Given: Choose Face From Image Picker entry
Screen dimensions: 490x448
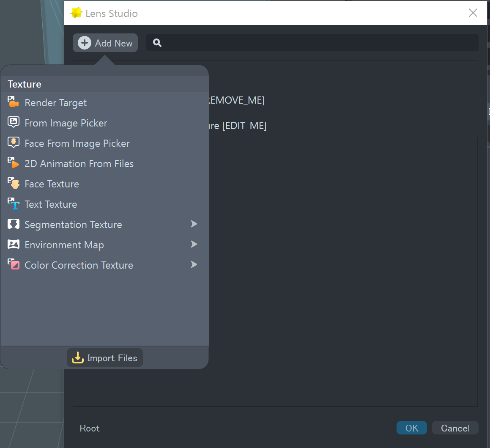Looking at the screenshot, I should tap(104, 143).
